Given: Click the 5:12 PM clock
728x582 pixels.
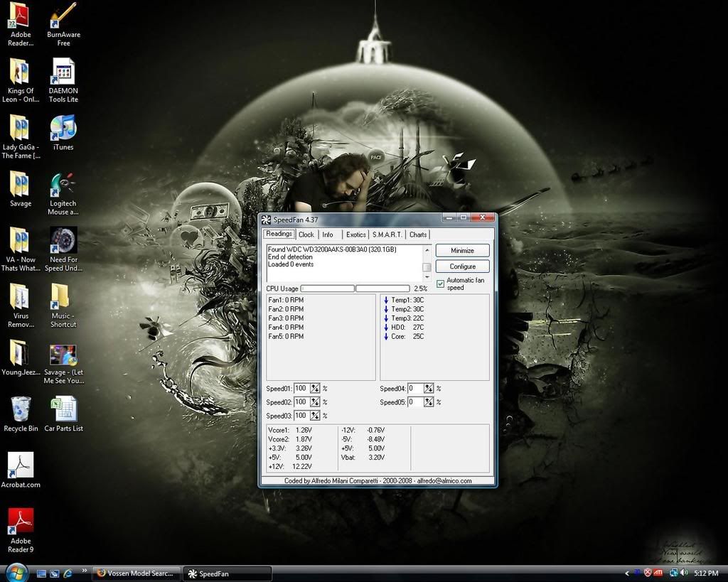Looking at the screenshot, I should (x=706, y=573).
